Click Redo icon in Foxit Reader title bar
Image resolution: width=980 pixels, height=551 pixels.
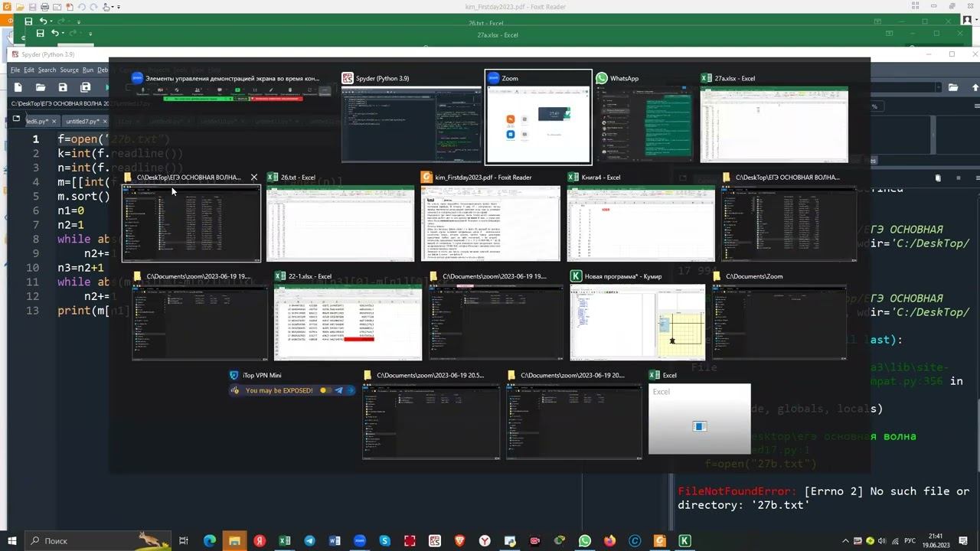[x=93, y=7]
